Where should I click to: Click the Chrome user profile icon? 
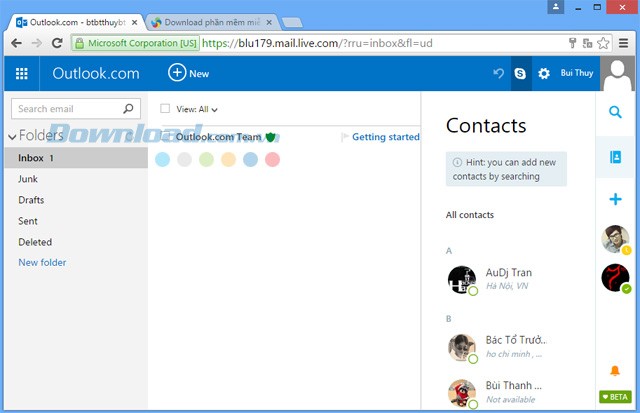(556, 7)
